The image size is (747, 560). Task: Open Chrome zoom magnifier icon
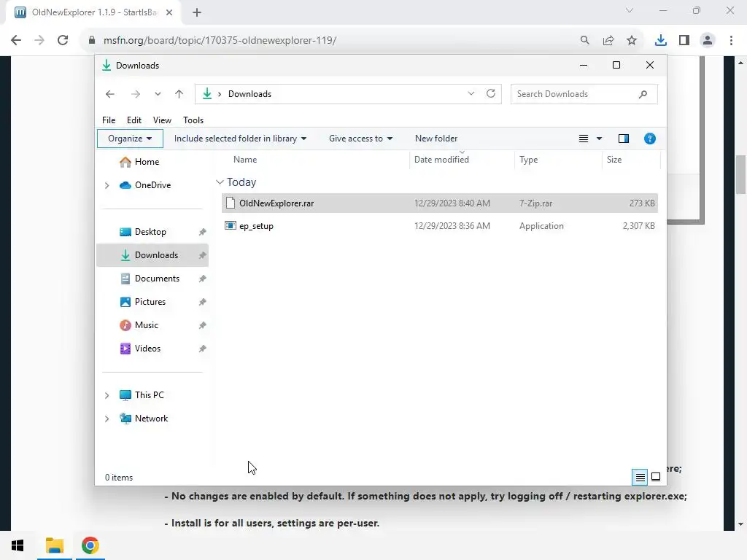pos(585,41)
